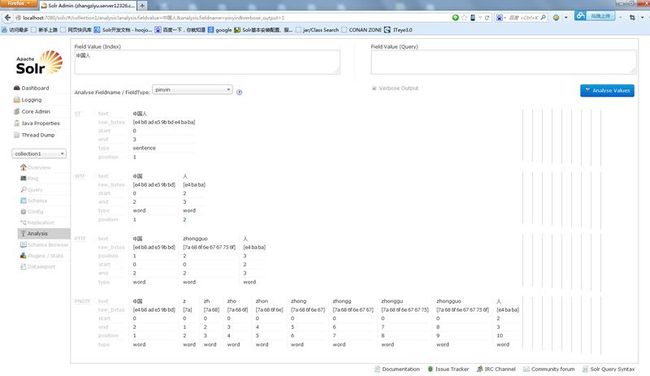Click into the Field Value (Index) textarea
The height and width of the screenshot is (376, 650).
pyautogui.click(x=207, y=62)
